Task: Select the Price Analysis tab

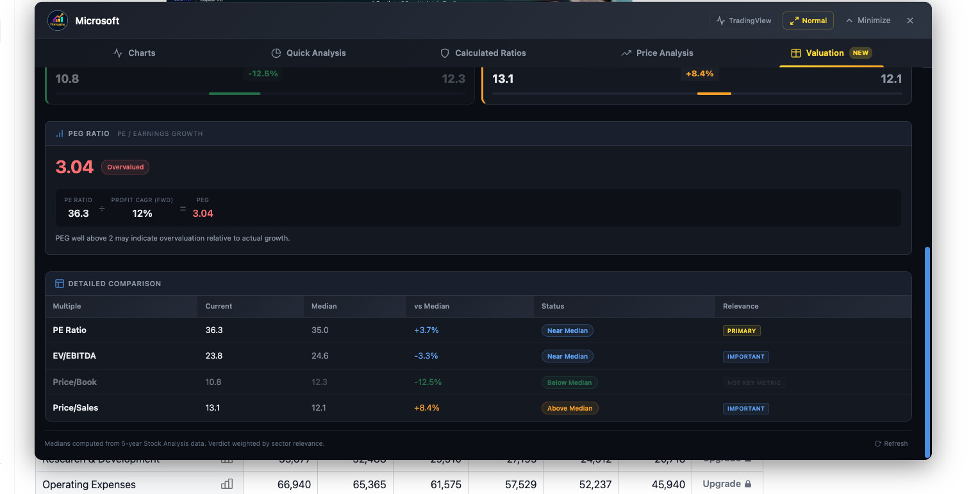Action: (657, 53)
